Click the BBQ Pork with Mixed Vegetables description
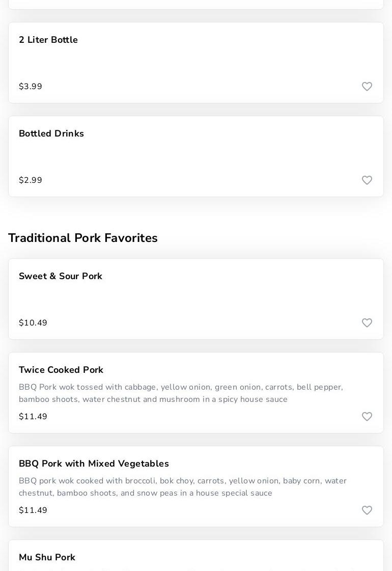Image resolution: width=392 pixels, height=571 pixels. 182,487
